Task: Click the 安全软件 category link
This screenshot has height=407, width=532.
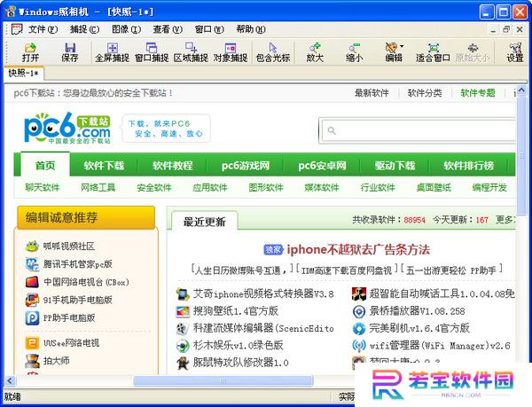Action: [154, 187]
